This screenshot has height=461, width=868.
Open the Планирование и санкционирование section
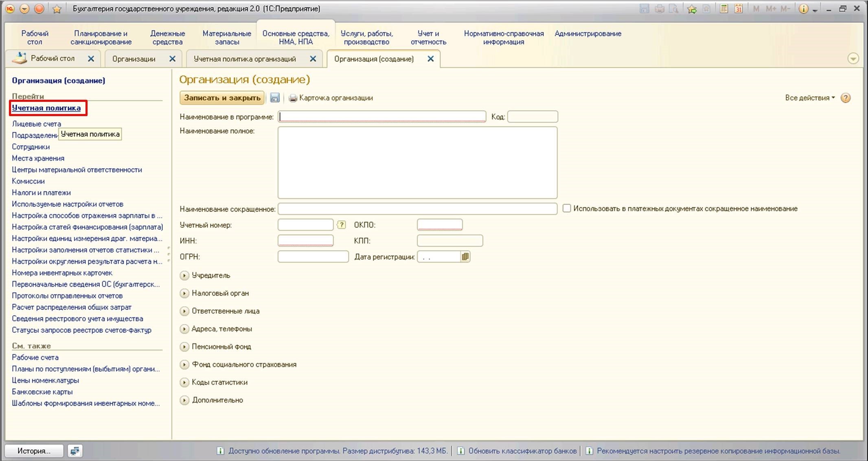click(101, 37)
